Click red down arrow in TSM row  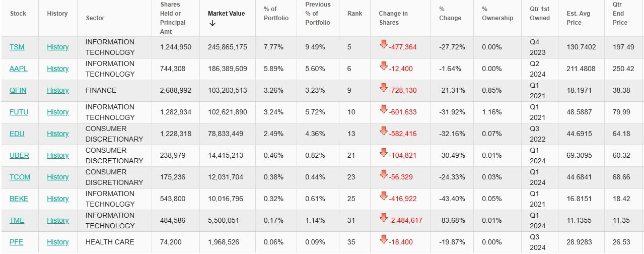coord(383,44)
